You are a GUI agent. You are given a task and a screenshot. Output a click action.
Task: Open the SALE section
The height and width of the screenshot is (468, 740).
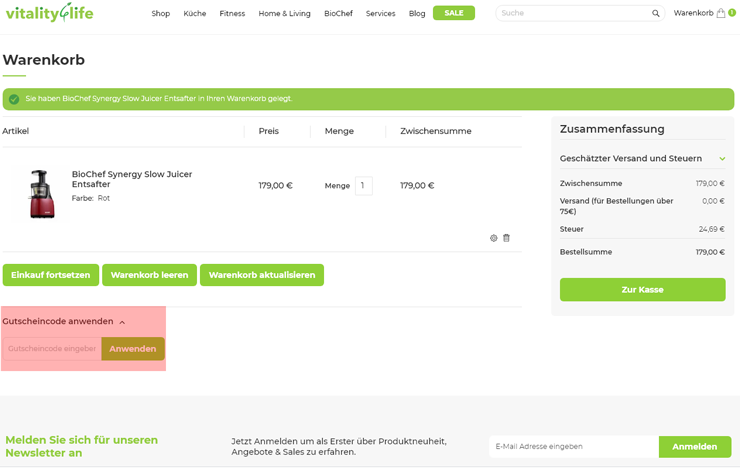click(x=454, y=13)
